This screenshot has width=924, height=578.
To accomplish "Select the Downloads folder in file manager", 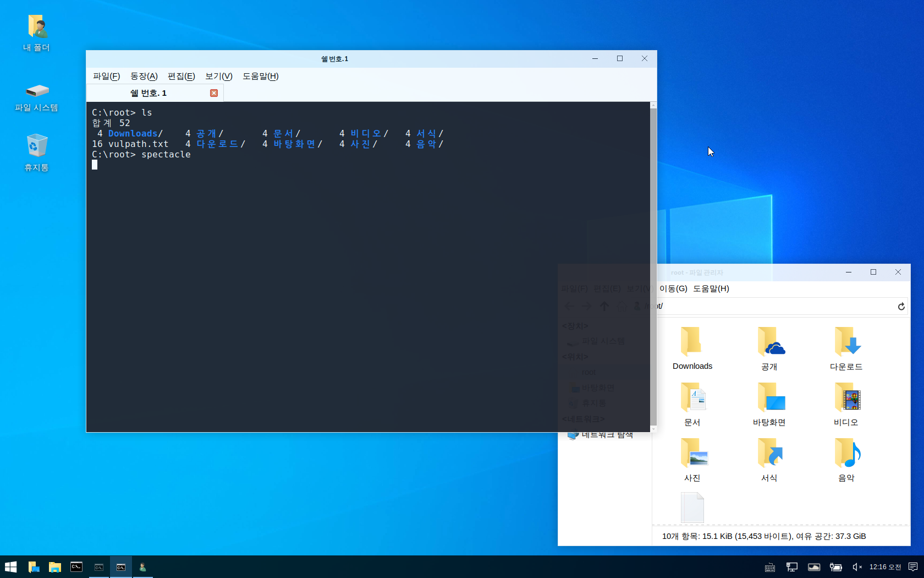I will click(692, 348).
